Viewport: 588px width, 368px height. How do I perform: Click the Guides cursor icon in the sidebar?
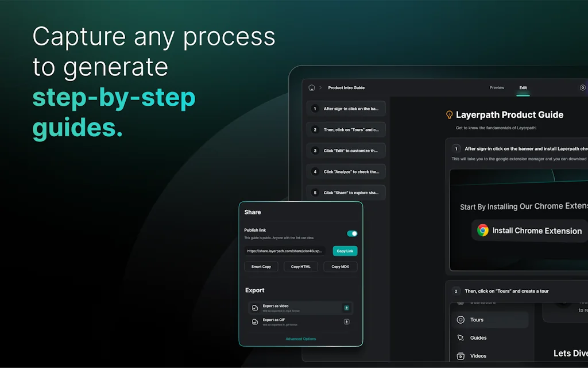coord(461,338)
